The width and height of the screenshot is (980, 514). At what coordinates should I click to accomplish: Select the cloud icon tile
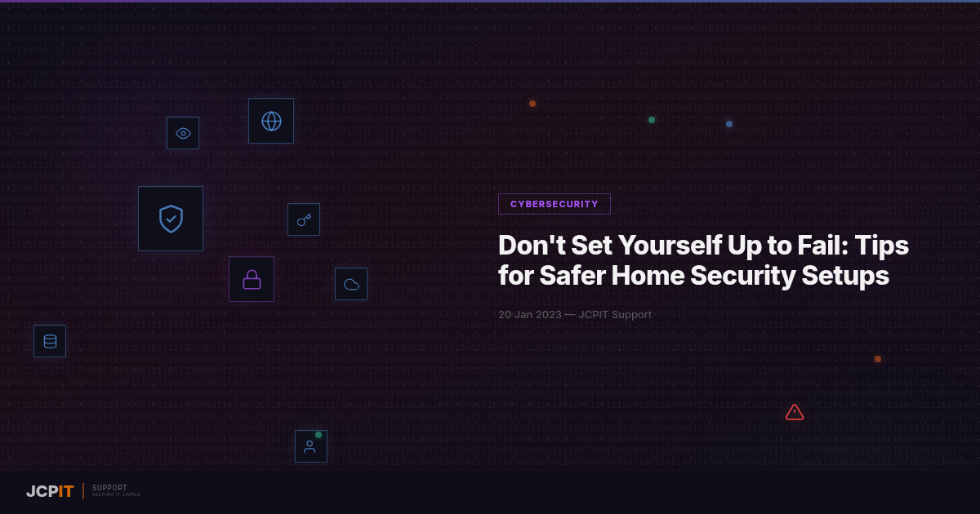coord(351,284)
